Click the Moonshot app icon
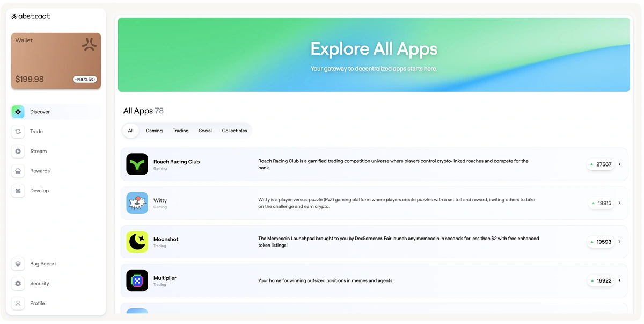The width and height of the screenshot is (644, 324). (x=137, y=242)
